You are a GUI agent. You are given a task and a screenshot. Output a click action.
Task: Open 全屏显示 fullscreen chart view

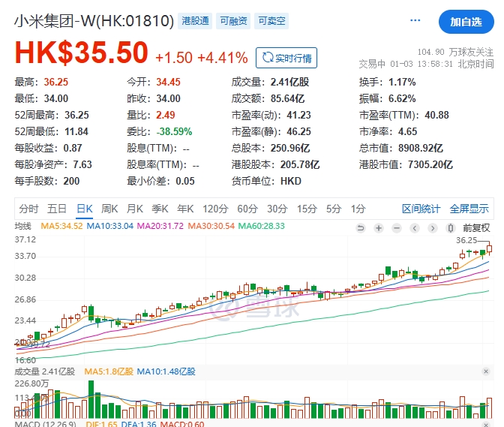tap(469, 209)
